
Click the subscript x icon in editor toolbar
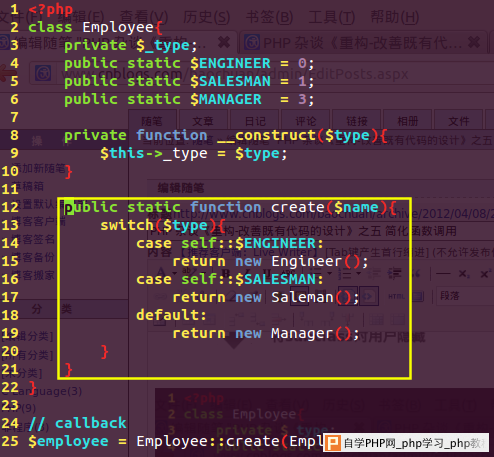point(463,274)
